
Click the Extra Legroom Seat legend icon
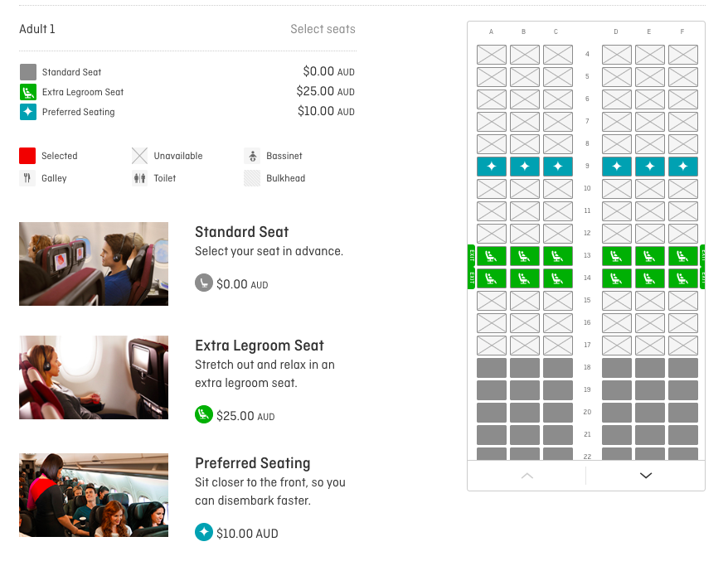coord(28,92)
